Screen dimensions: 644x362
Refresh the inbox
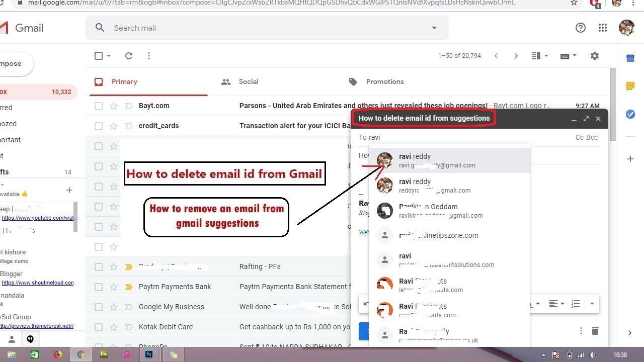[129, 56]
